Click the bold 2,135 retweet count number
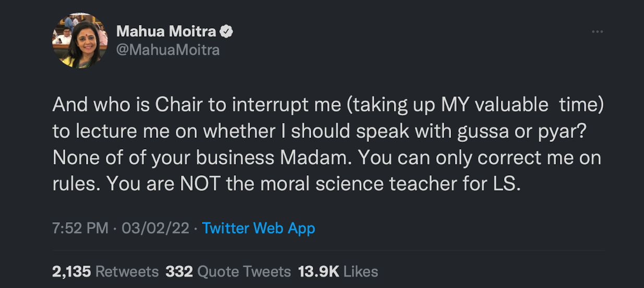The image size is (644, 288). point(71,271)
